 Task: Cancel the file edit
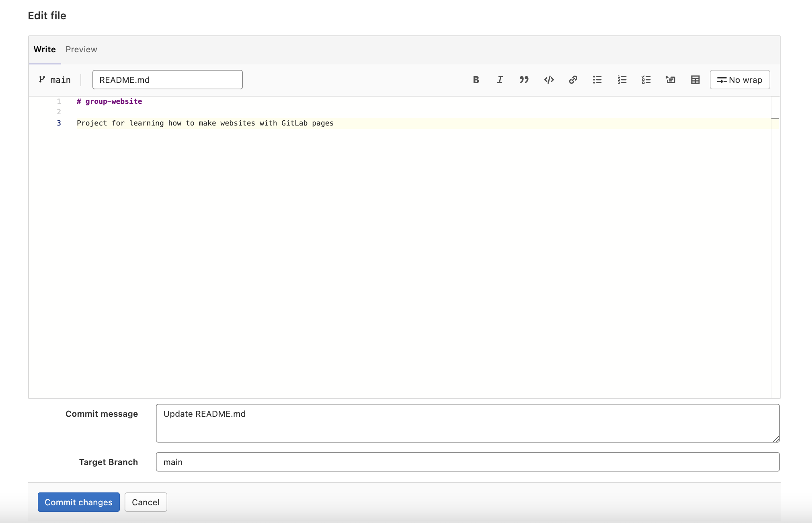(146, 502)
